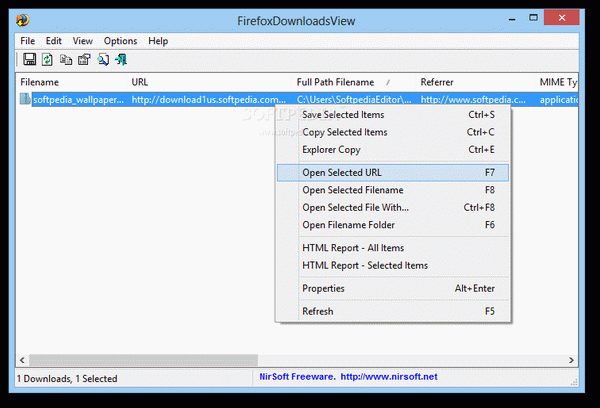Click the Properties toolbar icon
The width and height of the screenshot is (600, 408).
point(84,59)
